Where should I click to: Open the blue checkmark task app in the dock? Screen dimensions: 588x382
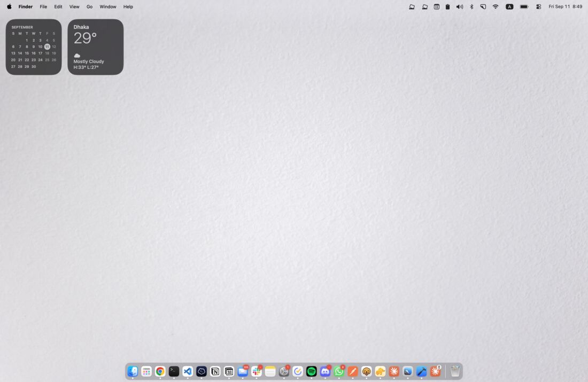[298, 371]
